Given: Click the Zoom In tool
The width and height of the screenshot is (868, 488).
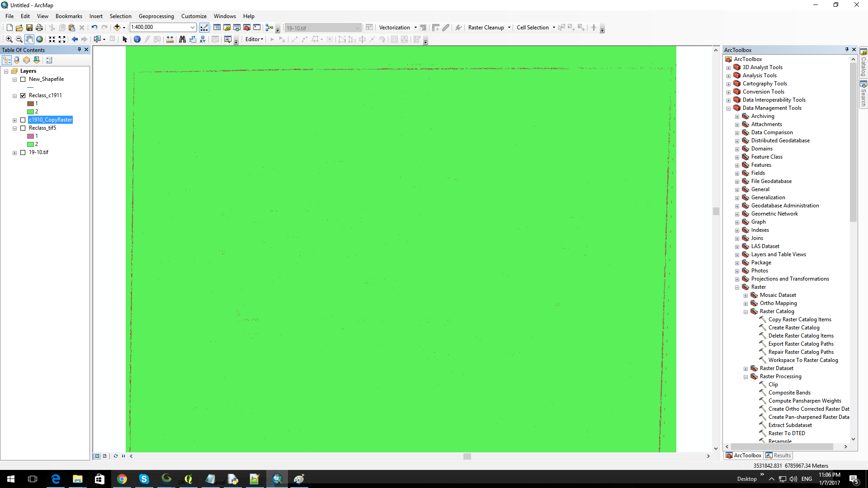Looking at the screenshot, I should pyautogui.click(x=9, y=39).
